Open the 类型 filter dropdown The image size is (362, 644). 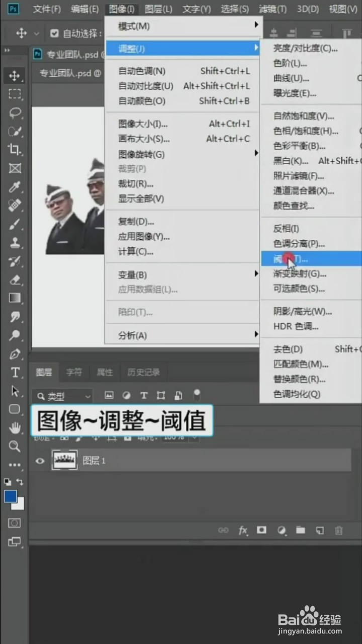[x=62, y=396]
